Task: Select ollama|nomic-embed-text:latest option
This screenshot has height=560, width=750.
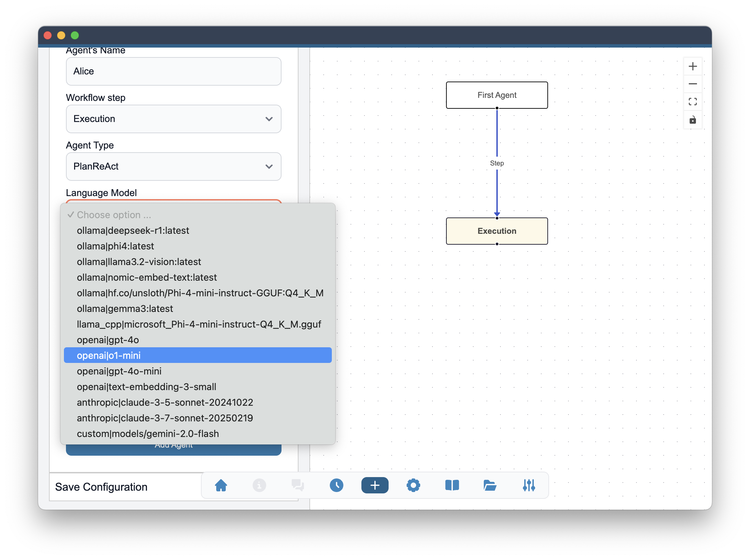Action: (x=198, y=278)
